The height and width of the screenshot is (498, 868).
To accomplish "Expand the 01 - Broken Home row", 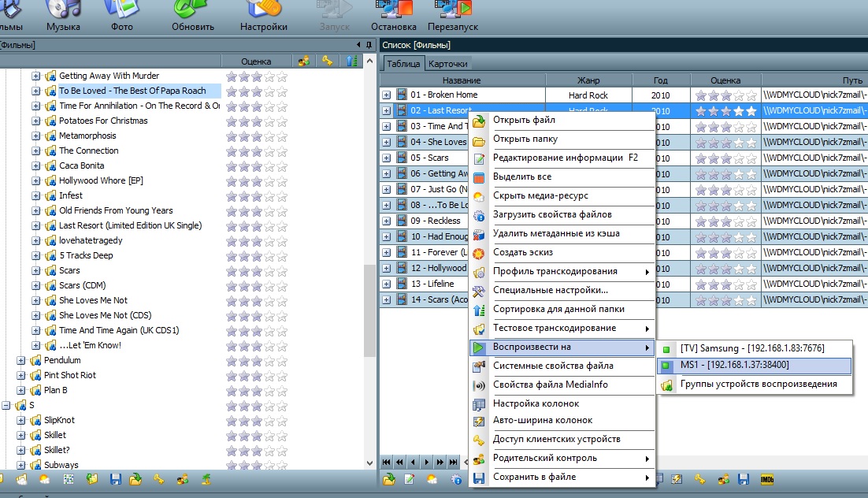I will click(x=387, y=95).
